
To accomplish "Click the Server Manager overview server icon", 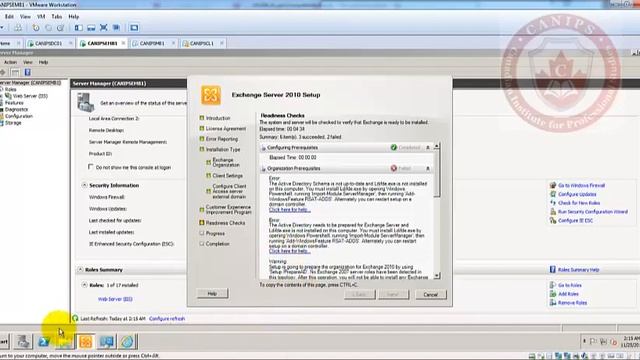I will (86, 102).
